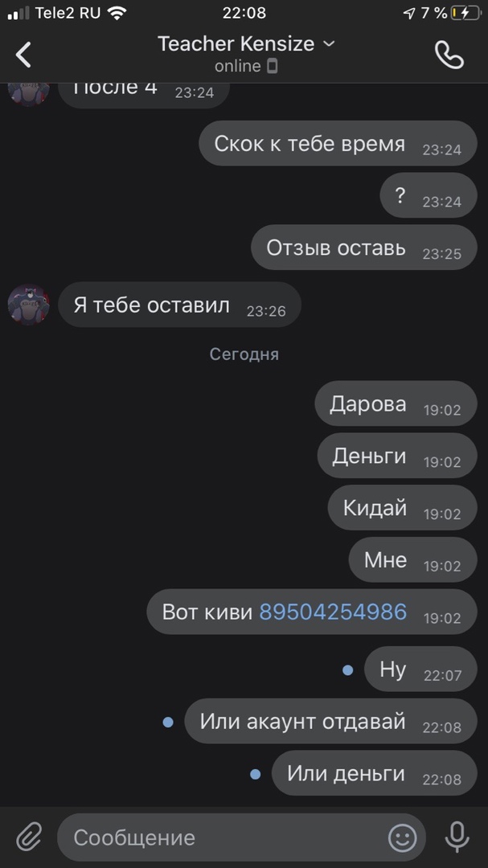488x868 pixels.
Task: Tap the contact avatar beside 'Я тебе оставил'
Action: point(29,305)
